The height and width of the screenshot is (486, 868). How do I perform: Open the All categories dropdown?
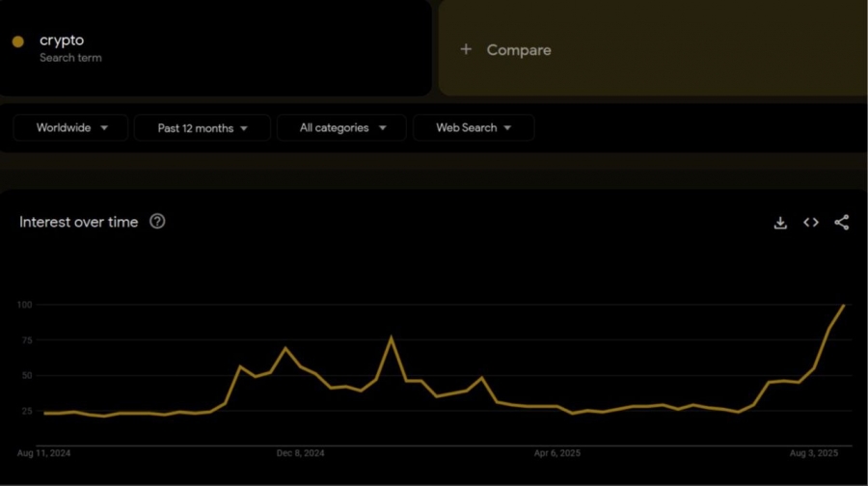(x=342, y=127)
